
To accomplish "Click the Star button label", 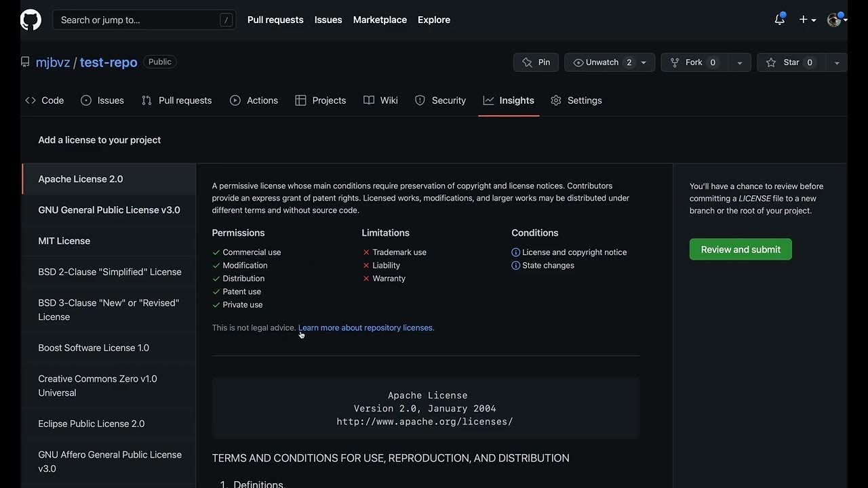I will 791,62.
